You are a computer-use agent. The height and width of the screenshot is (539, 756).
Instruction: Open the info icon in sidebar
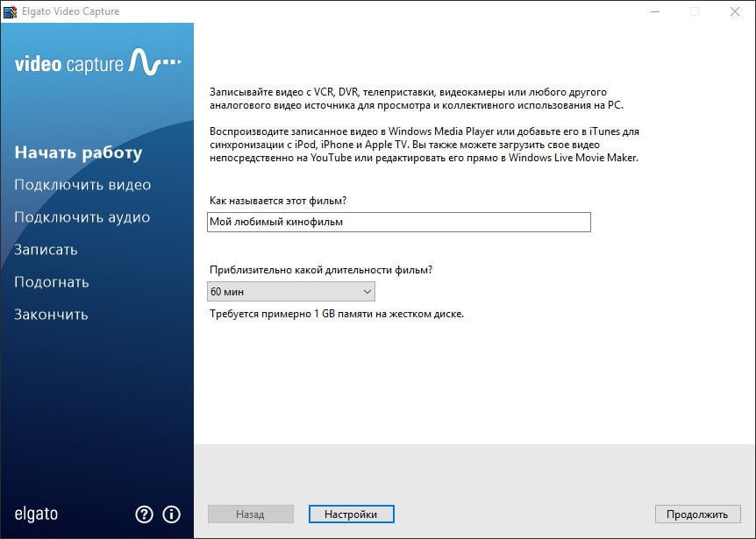171,514
